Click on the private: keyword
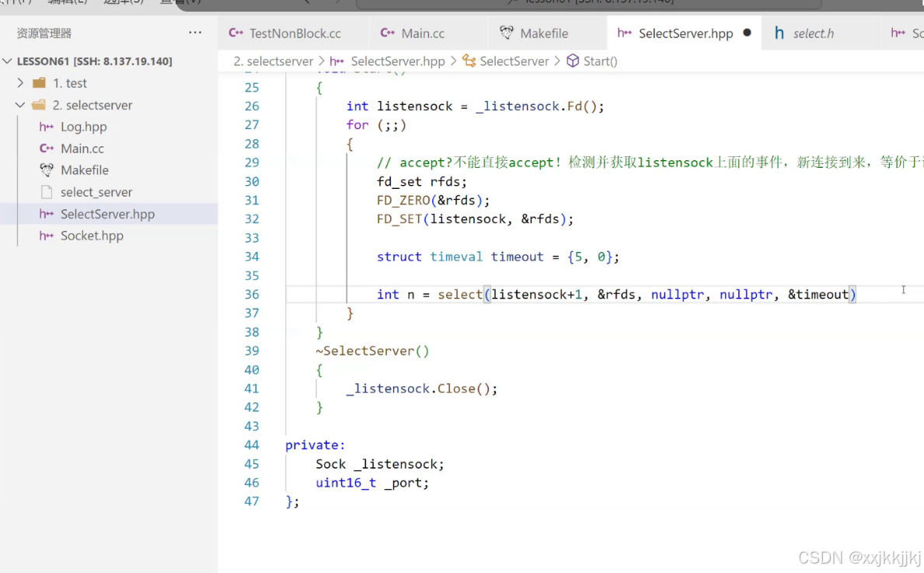The width and height of the screenshot is (924, 573). [316, 445]
